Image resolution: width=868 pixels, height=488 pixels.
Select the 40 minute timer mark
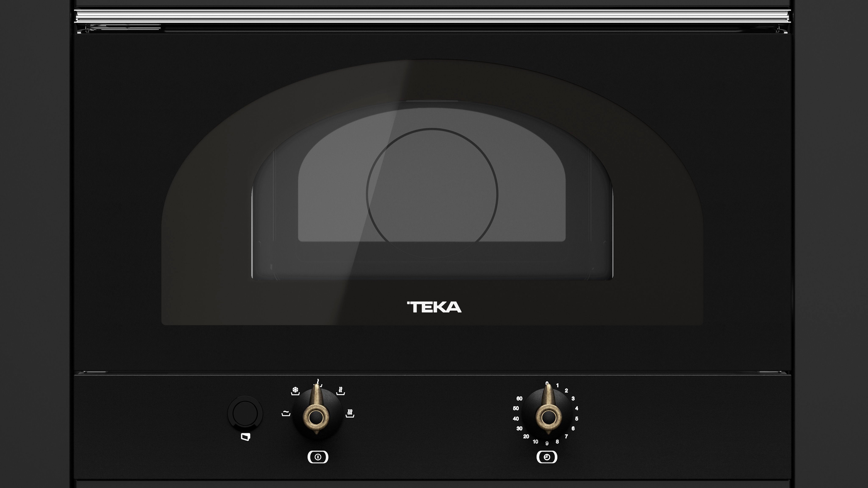(516, 419)
